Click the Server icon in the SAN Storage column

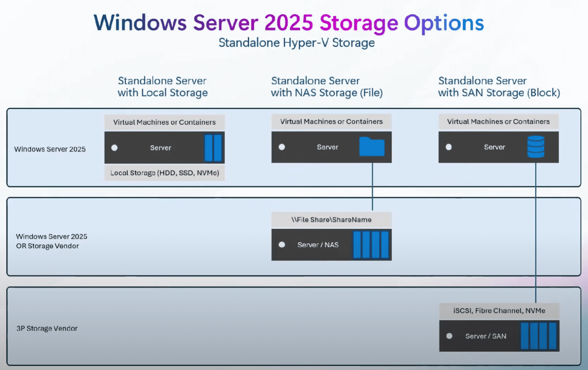click(x=494, y=147)
